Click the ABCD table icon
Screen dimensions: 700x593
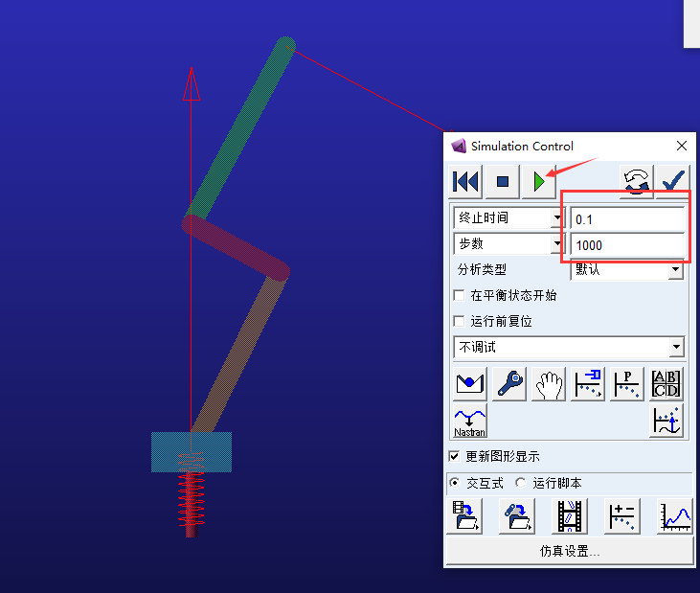click(666, 384)
